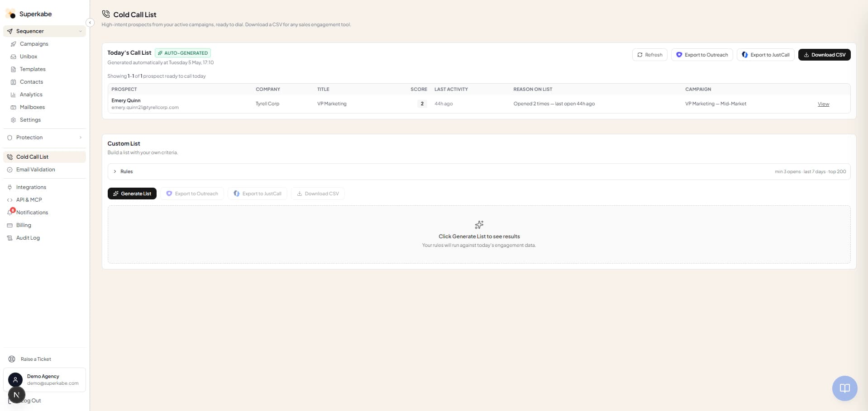Collapse sidebar with the arrow toggle button
Screen dimensions: 868x411
[90, 23]
